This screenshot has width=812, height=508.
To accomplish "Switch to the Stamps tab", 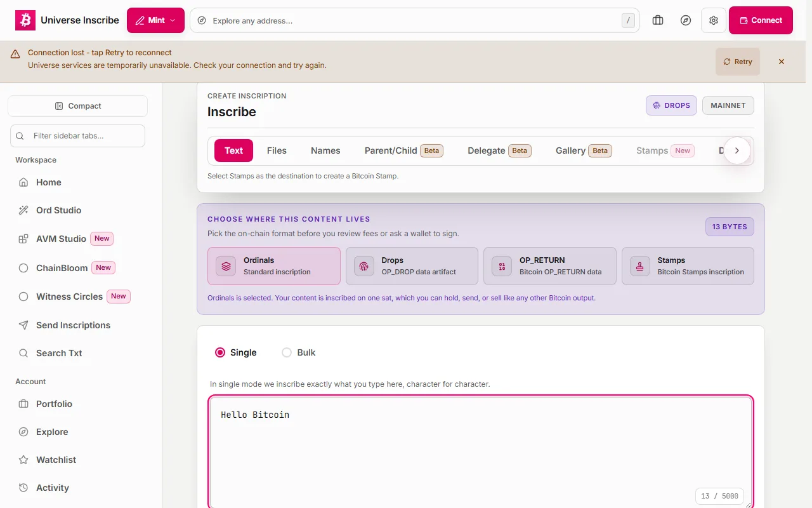I will click(665, 150).
